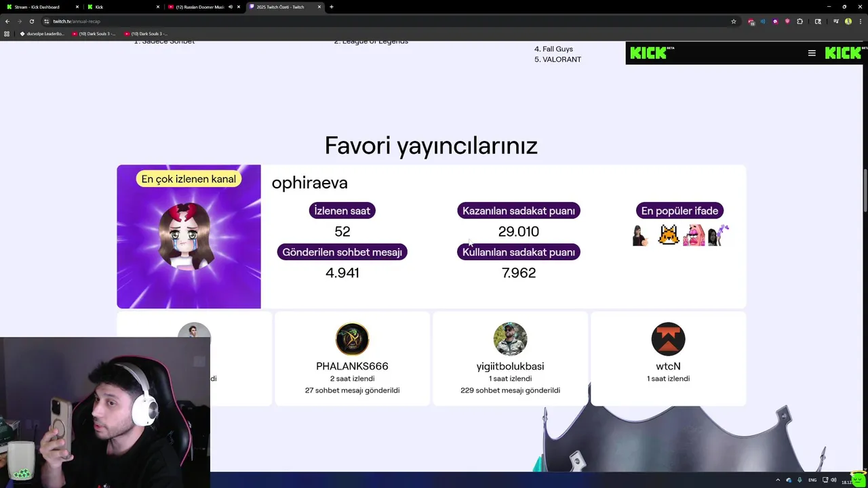Viewport: 868px width, 488px height.
Task: Open the Chrome profile avatar
Action: click(848, 21)
